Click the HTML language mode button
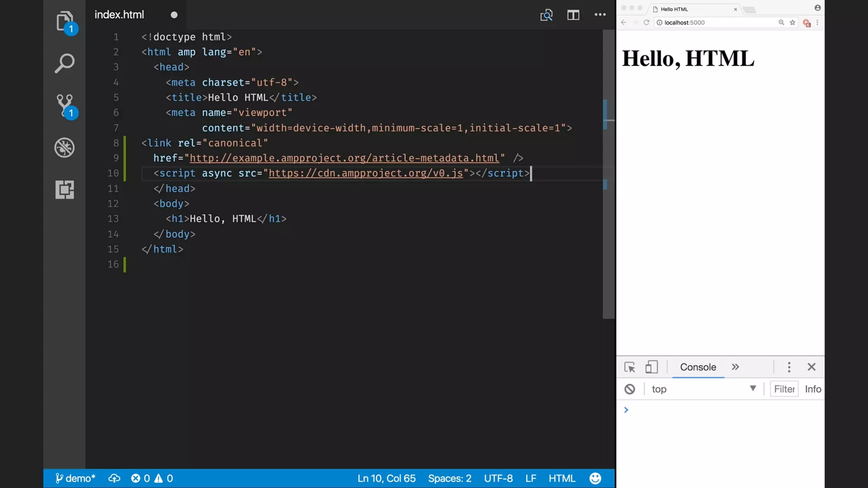The height and width of the screenshot is (488, 868). [x=562, y=478]
